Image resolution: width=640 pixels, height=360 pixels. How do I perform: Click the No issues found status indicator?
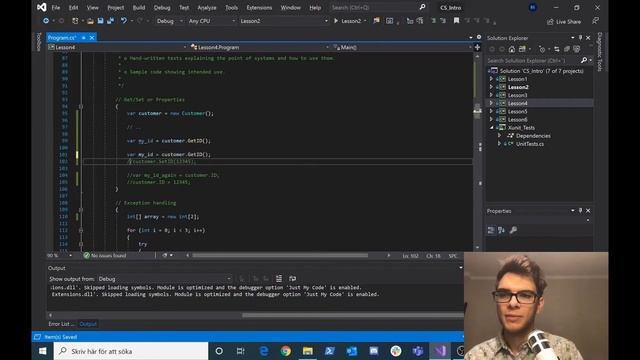(105, 256)
